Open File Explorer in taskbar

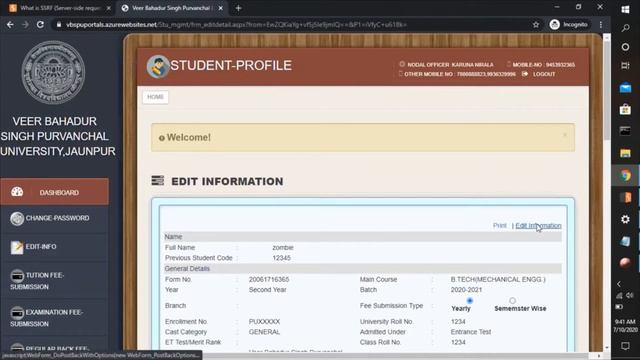click(625, 153)
